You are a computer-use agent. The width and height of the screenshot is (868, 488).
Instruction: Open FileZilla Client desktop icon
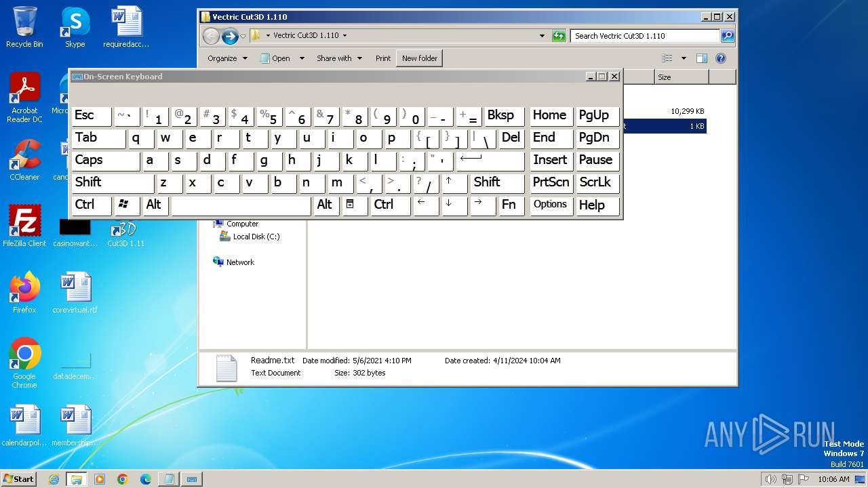[24, 226]
